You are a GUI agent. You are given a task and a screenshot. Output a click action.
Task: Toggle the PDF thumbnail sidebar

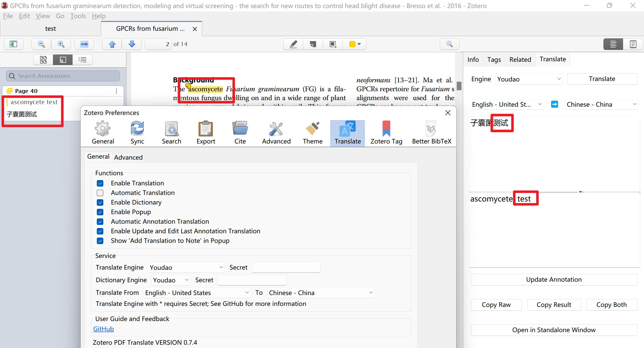click(x=13, y=44)
